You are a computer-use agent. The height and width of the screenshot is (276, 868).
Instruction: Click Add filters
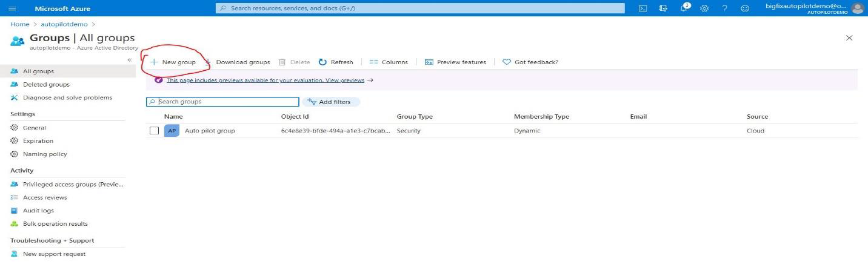(x=331, y=102)
